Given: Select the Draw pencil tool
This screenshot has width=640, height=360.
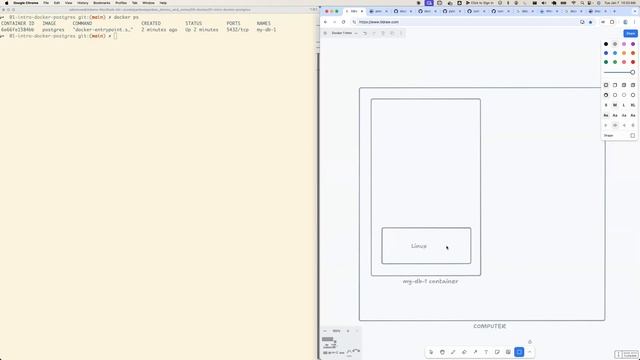Looking at the screenshot, I should tap(453, 352).
